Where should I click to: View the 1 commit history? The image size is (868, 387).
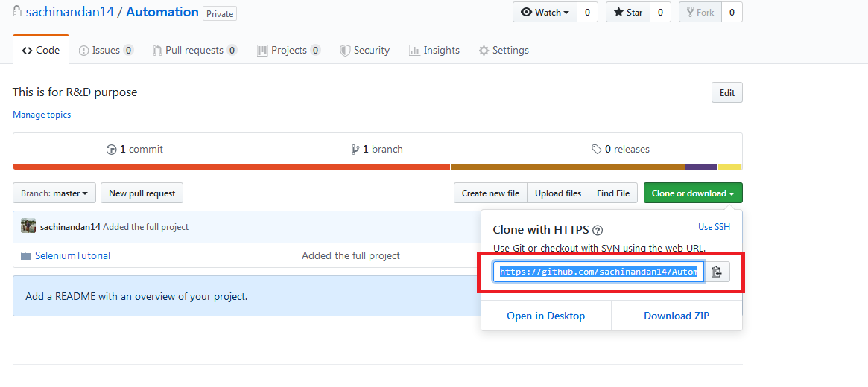[x=135, y=150]
